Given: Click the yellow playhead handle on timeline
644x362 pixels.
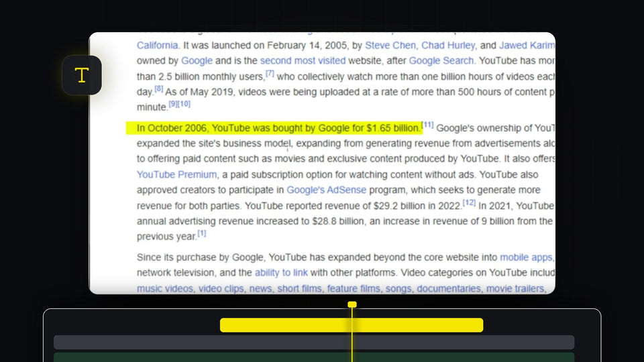Looking at the screenshot, I should point(352,304).
